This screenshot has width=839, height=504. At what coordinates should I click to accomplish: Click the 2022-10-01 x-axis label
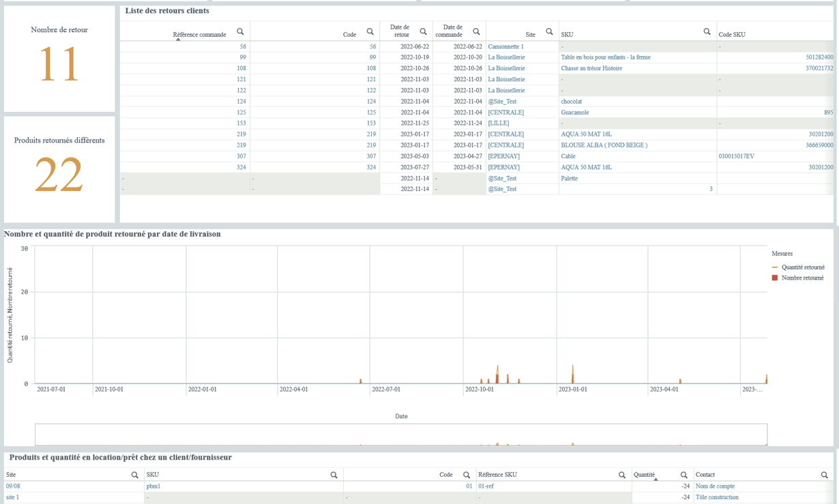coord(480,389)
